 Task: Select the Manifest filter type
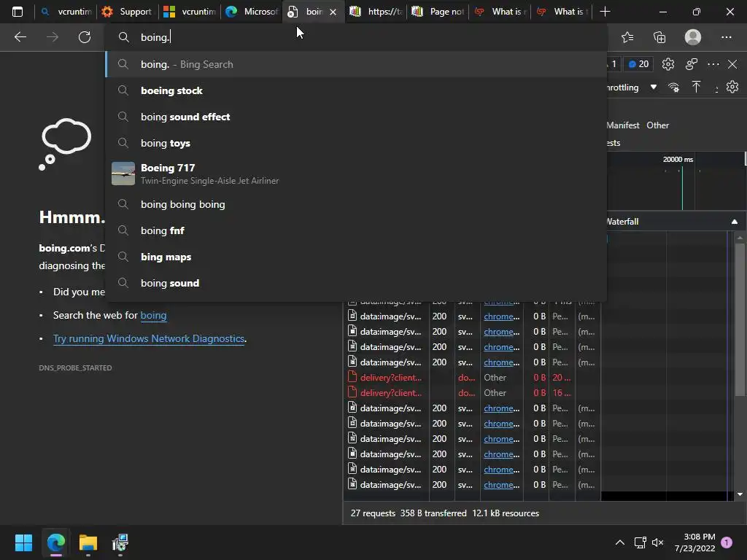[623, 125]
